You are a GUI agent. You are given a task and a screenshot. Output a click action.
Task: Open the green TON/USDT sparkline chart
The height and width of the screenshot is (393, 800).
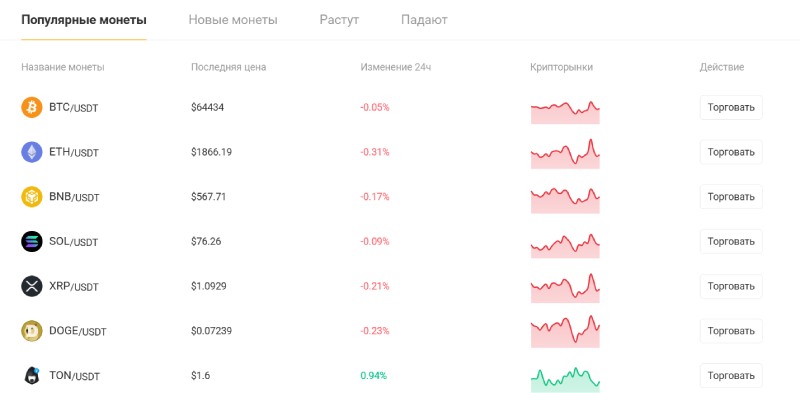click(x=565, y=380)
